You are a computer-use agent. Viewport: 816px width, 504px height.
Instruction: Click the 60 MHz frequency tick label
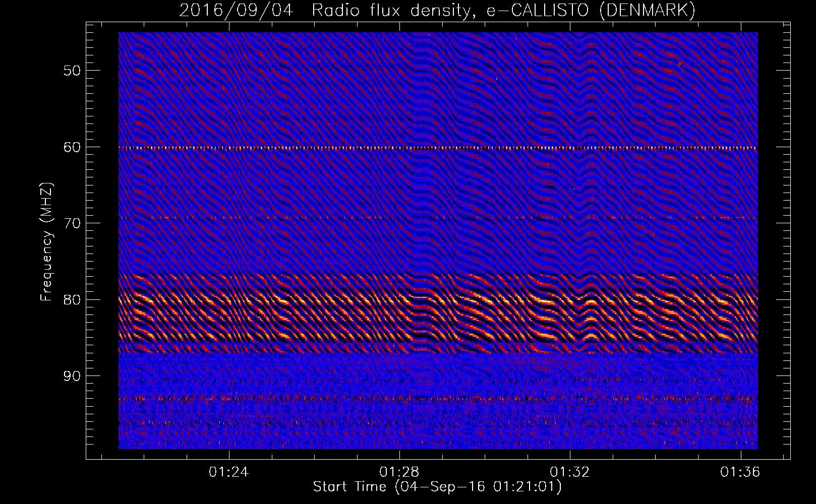[72, 147]
